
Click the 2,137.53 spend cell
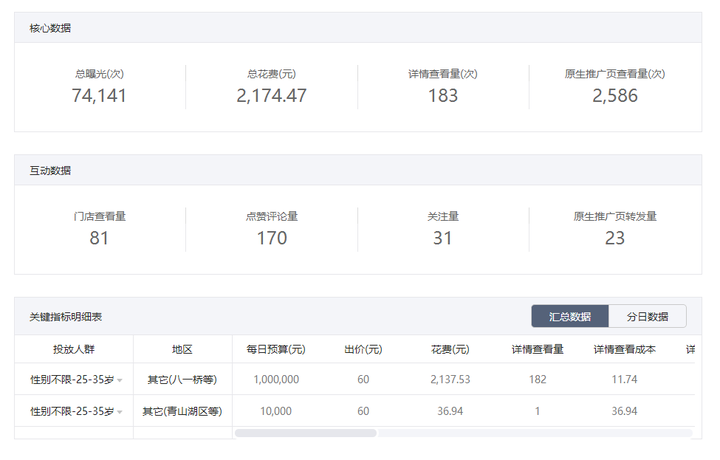pyautogui.click(x=450, y=380)
